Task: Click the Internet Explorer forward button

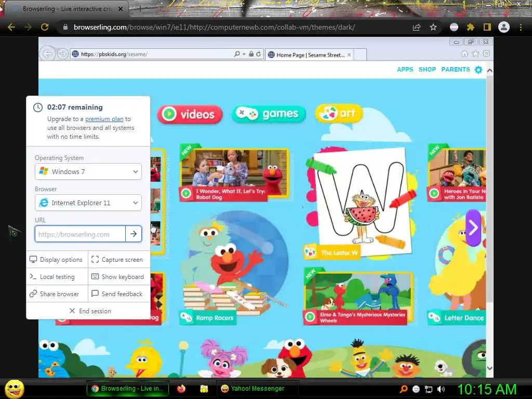Action: pos(62,54)
